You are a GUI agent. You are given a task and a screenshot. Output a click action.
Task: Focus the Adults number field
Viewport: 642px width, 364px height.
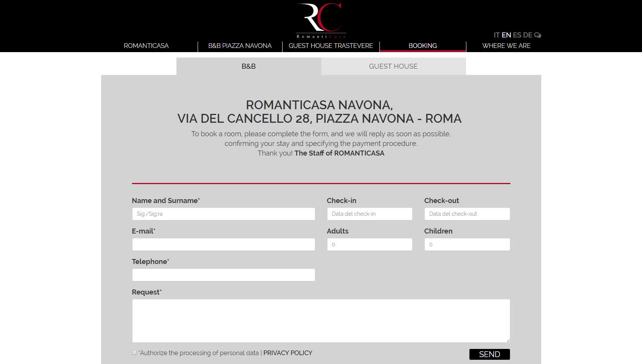[370, 244]
